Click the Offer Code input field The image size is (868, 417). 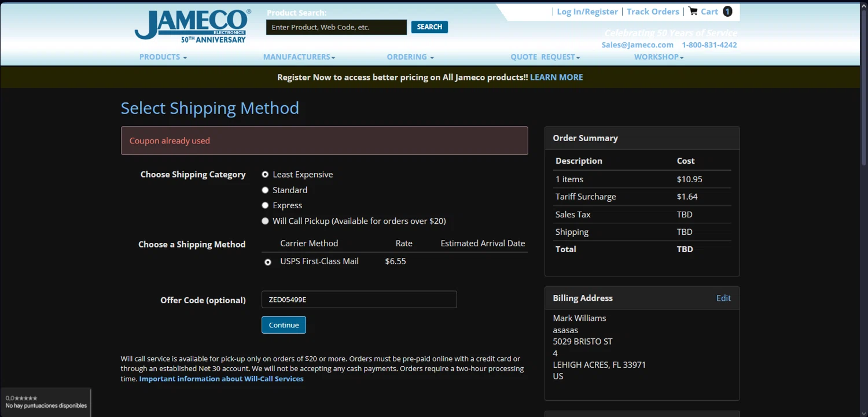coord(359,300)
